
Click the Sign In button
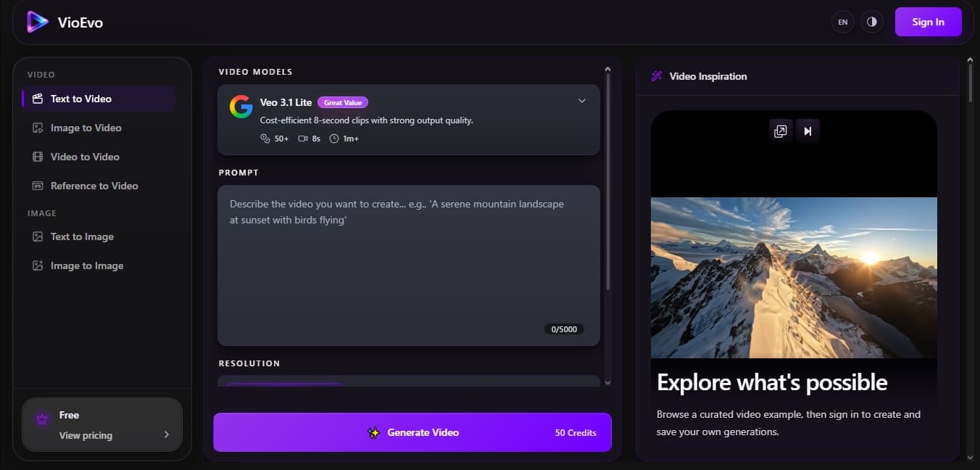click(x=928, y=22)
